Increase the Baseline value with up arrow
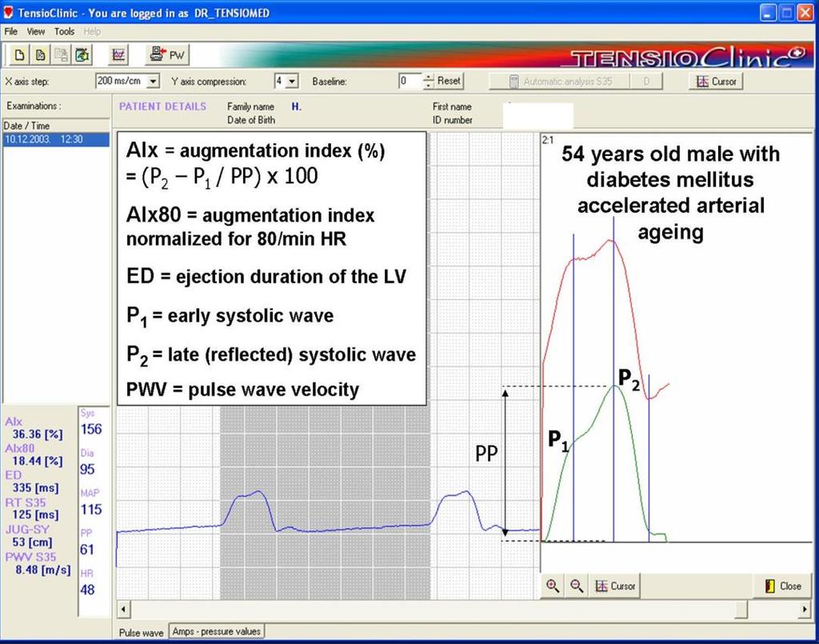Viewport: 819px width, 644px height. click(x=429, y=78)
